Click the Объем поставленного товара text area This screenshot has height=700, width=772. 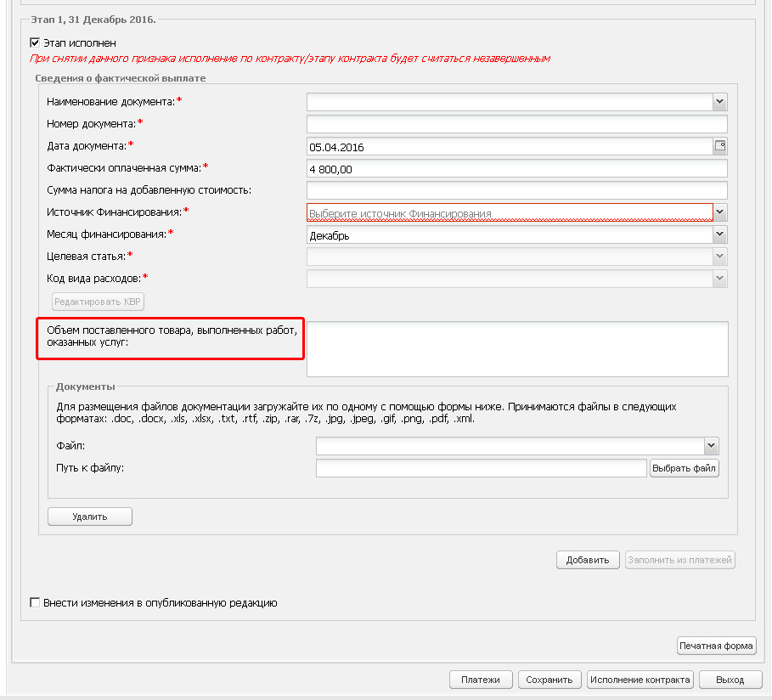click(517, 349)
